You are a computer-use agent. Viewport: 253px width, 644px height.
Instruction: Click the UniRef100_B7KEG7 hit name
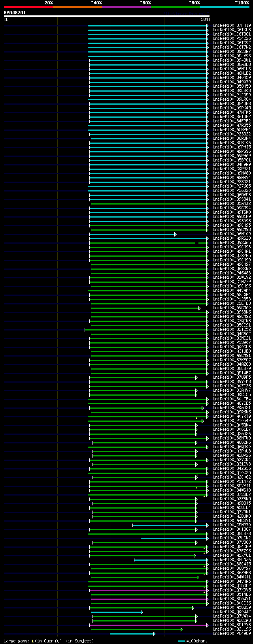coord(232,360)
